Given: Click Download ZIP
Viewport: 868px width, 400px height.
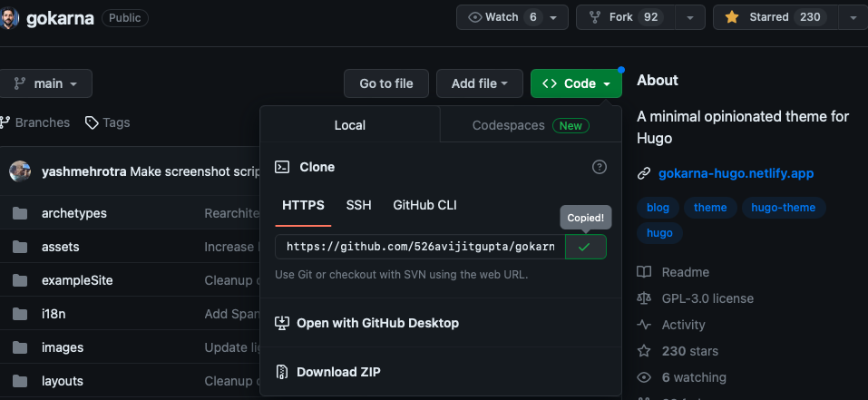Looking at the screenshot, I should [x=338, y=372].
